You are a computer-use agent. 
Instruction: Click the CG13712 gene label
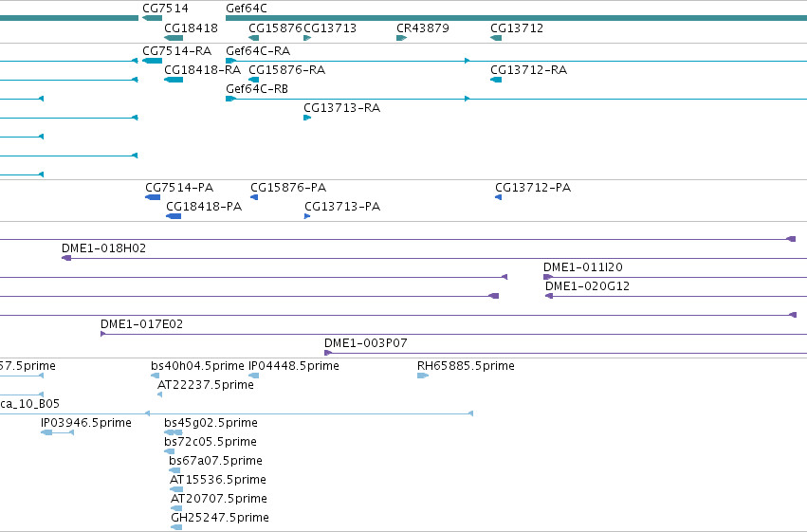(x=517, y=28)
